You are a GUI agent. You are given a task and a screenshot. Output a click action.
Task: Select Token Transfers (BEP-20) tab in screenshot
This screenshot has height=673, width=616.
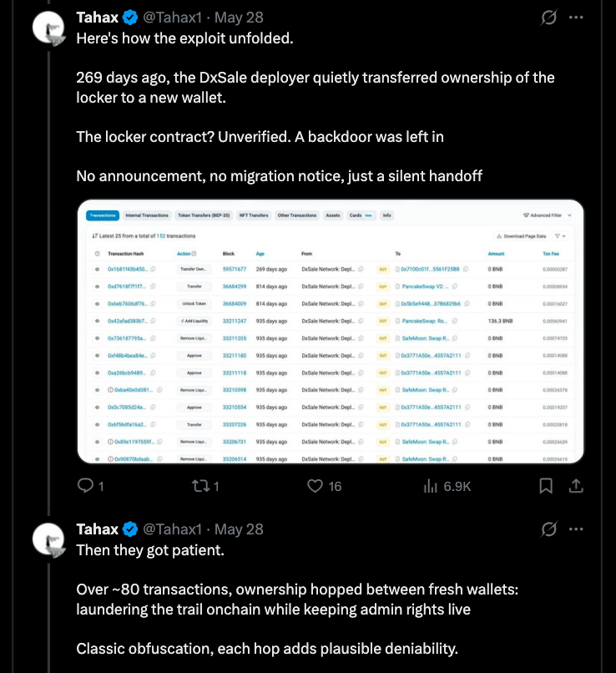tap(204, 215)
